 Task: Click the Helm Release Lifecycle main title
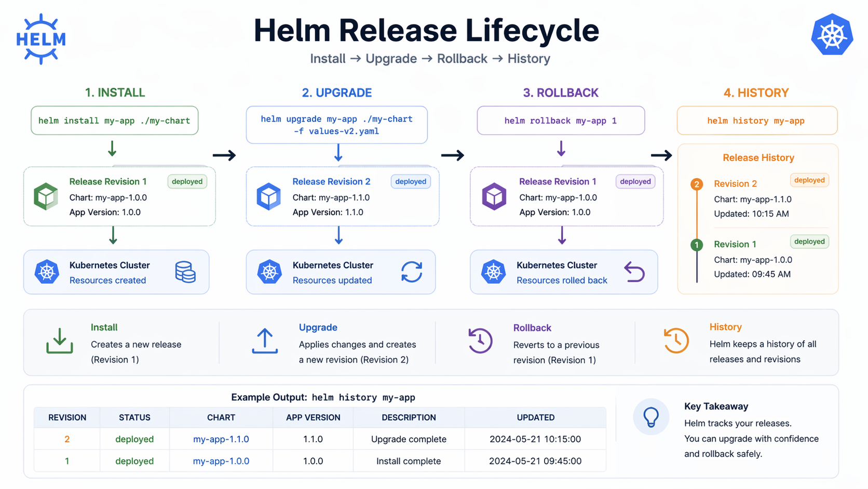[426, 30]
